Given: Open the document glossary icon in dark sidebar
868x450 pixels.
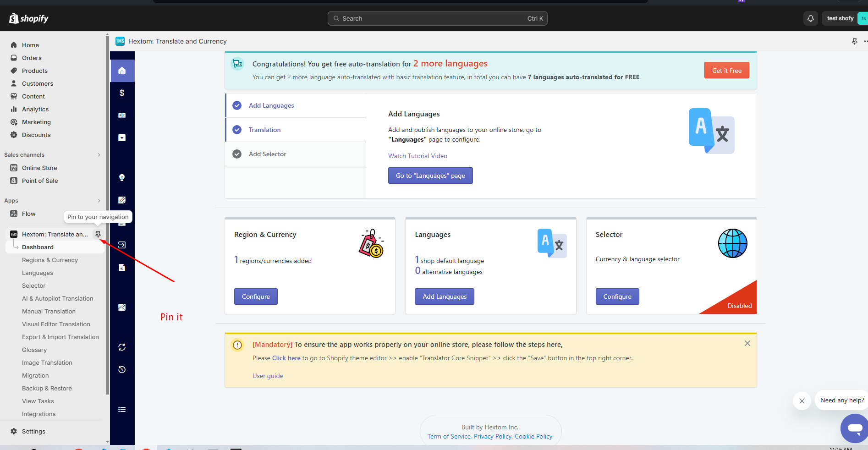Looking at the screenshot, I should 122,268.
